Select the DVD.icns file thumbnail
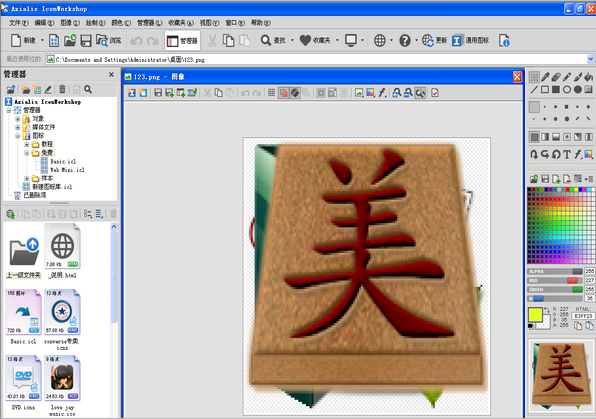 pos(24,382)
